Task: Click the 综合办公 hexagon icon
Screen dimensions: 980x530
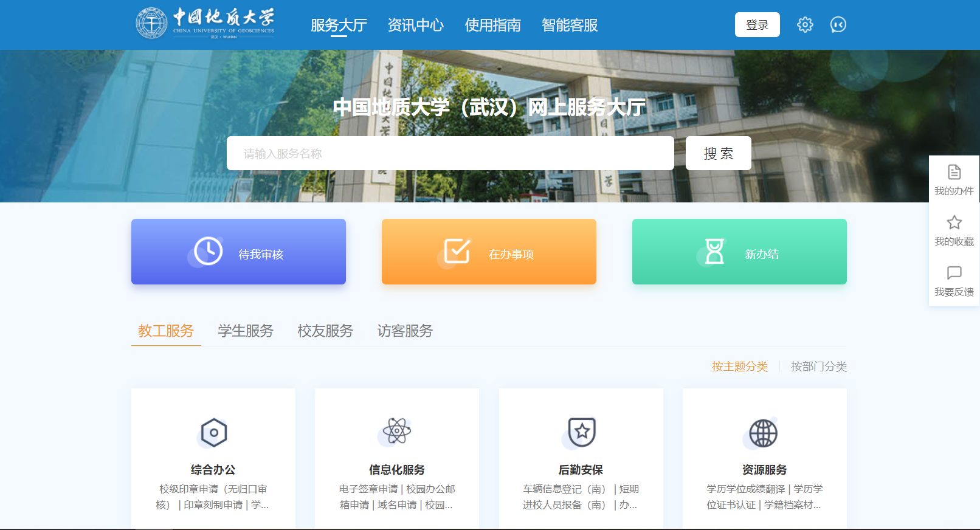Action: pyautogui.click(x=213, y=433)
